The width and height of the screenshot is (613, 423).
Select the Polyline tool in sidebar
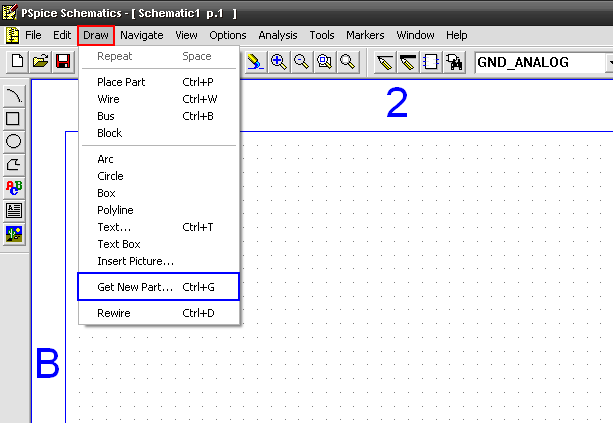click(x=14, y=165)
